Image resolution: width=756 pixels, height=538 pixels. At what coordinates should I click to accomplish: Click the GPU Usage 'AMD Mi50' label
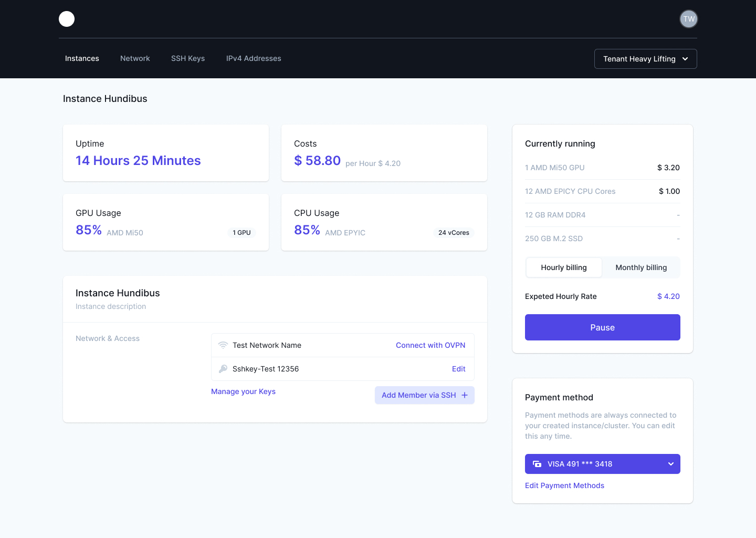click(125, 233)
